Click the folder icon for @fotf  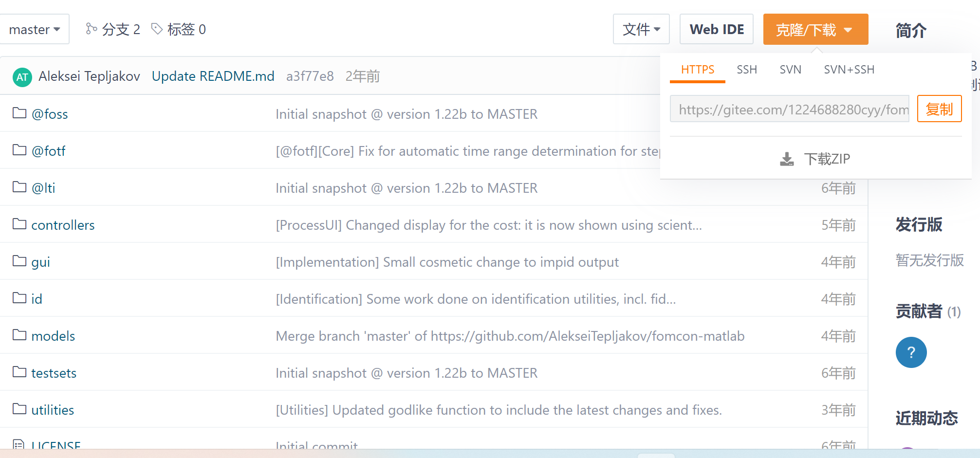point(19,150)
